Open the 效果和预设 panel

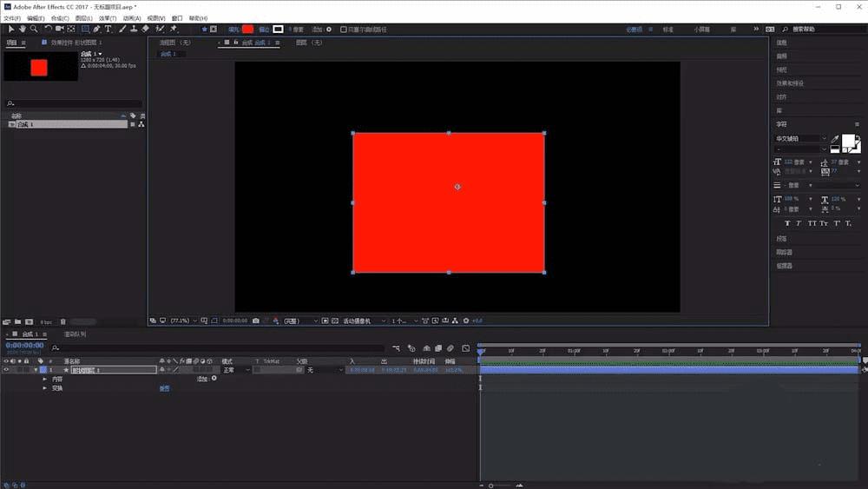pos(790,83)
